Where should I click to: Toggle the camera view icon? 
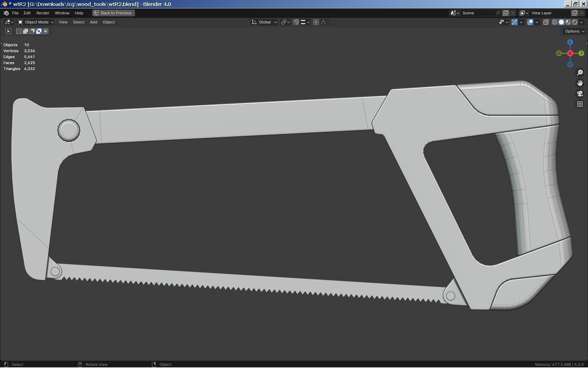580,94
